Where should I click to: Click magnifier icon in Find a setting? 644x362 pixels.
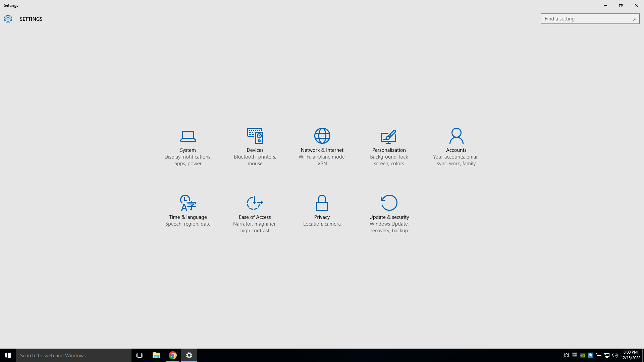[635, 19]
